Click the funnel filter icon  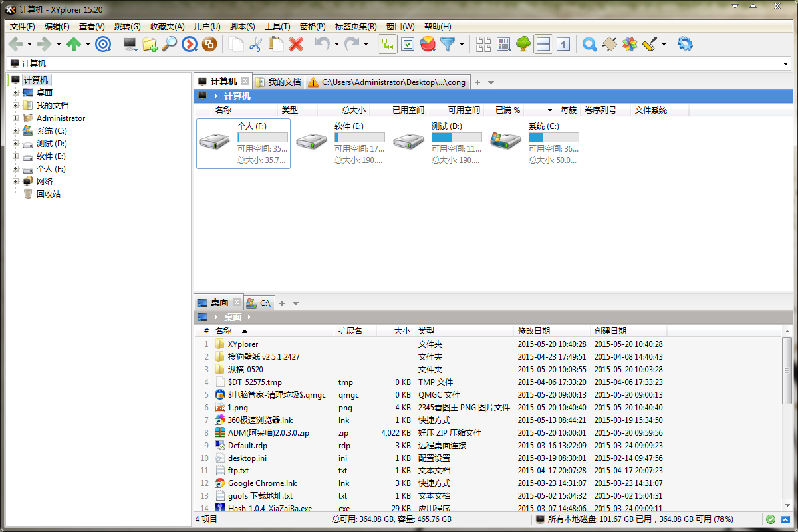click(448, 45)
